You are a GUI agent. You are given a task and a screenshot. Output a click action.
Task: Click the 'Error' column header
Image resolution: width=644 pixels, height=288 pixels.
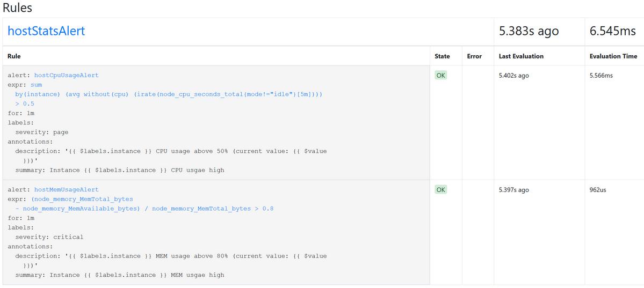point(474,56)
